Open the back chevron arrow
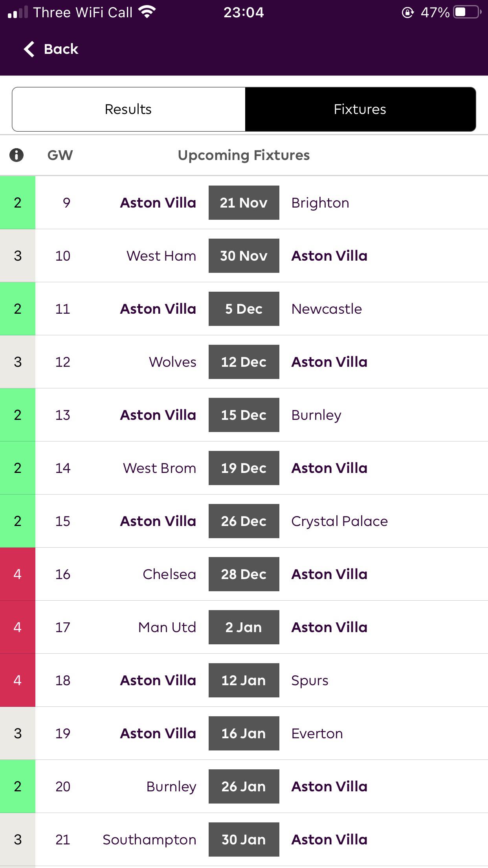Viewport: 488px width, 868px height. point(28,49)
